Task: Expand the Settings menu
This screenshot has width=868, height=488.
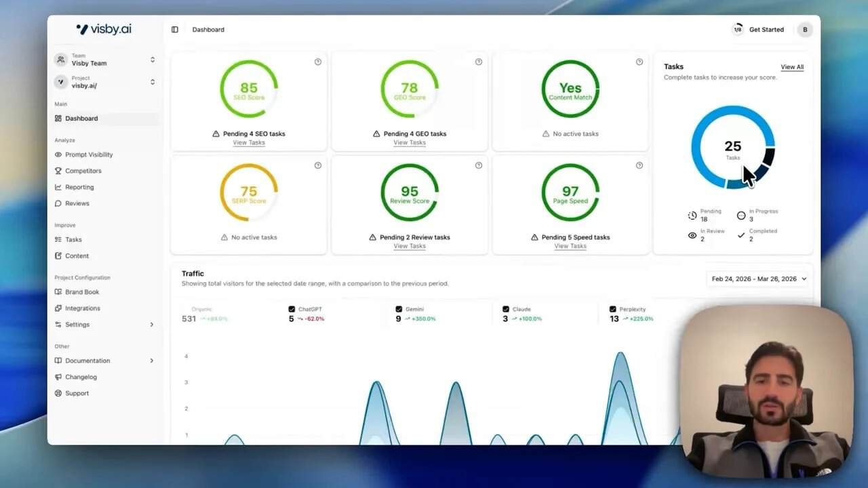Action: 76,324
